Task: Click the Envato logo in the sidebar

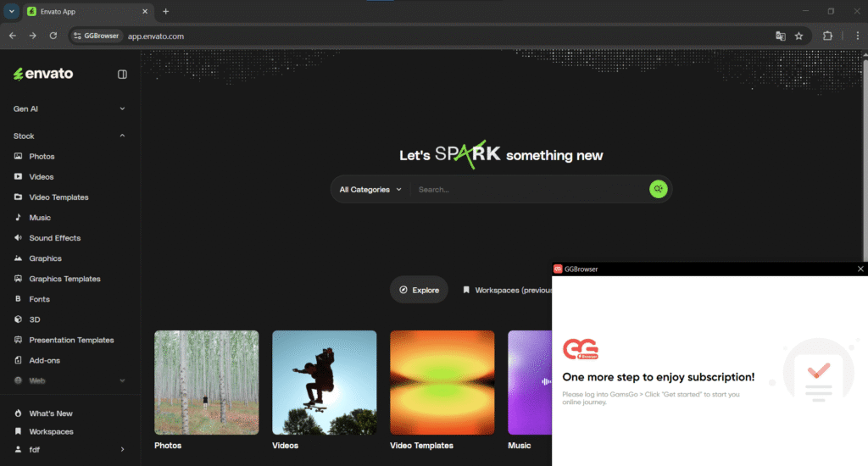Action: [x=43, y=74]
